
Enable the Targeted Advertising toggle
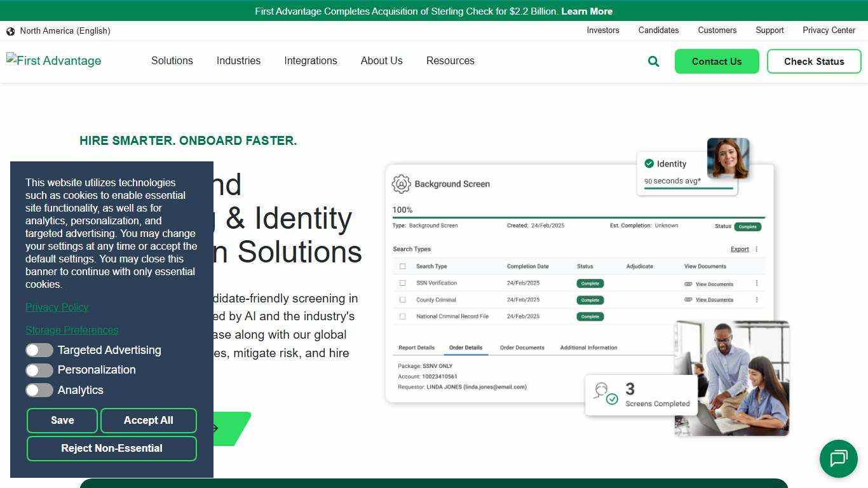pos(39,350)
